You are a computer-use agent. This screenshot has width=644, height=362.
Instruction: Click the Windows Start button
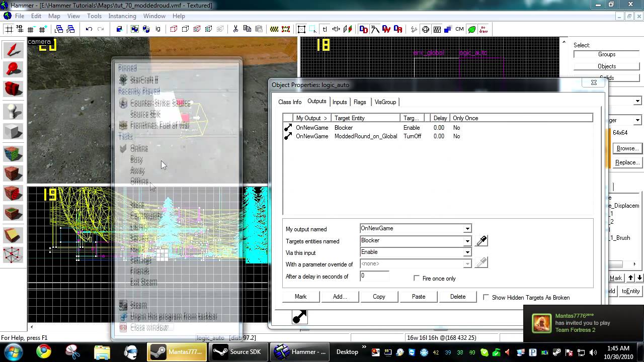tap(12, 351)
